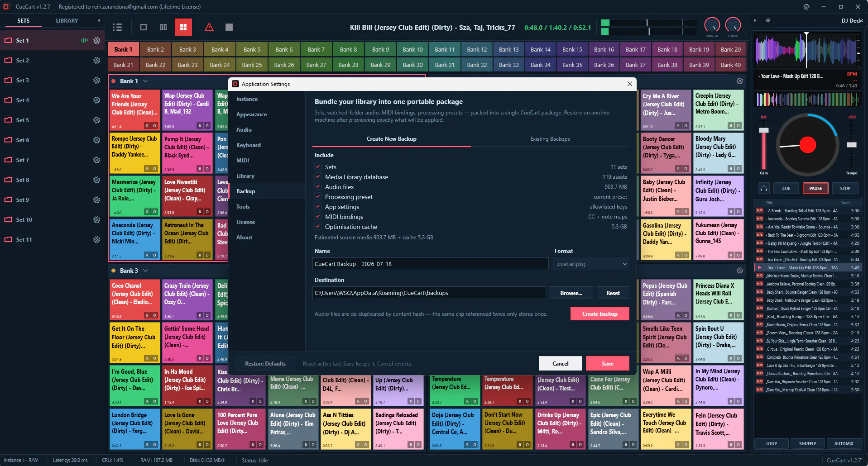Open settings gear for Set 7
This screenshot has width=868, height=466.
(x=96, y=160)
